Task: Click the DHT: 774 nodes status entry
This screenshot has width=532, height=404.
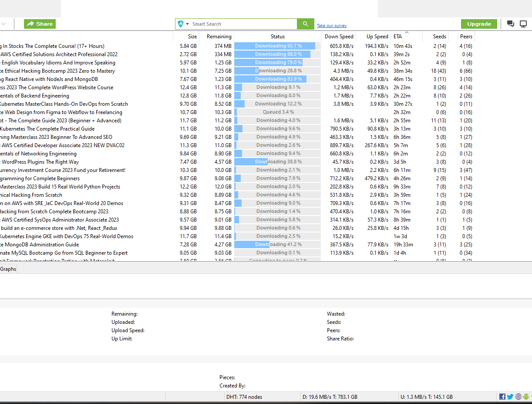Action: pyautogui.click(x=244, y=397)
